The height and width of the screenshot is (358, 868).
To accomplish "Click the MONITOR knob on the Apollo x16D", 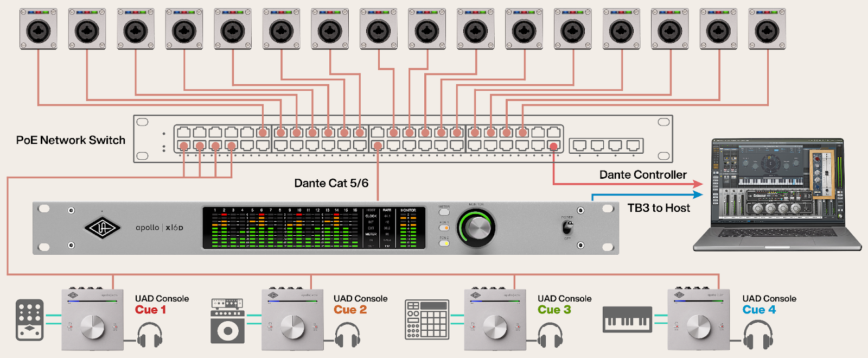I will (x=477, y=228).
